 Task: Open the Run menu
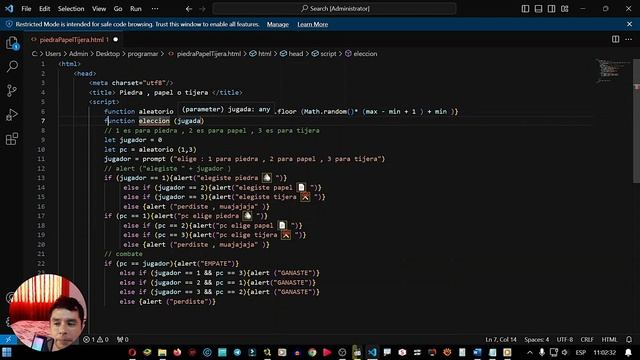point(136,9)
